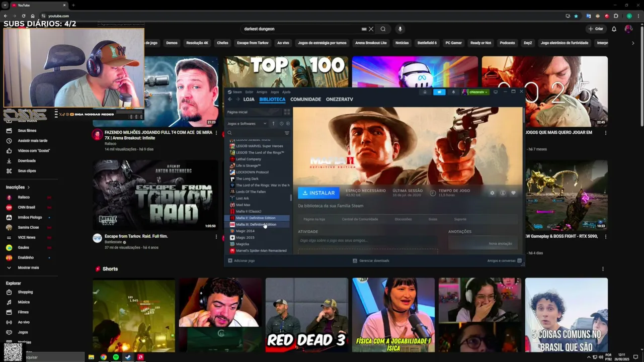
Task: Click the activity comment field in Steam
Action: point(368,240)
